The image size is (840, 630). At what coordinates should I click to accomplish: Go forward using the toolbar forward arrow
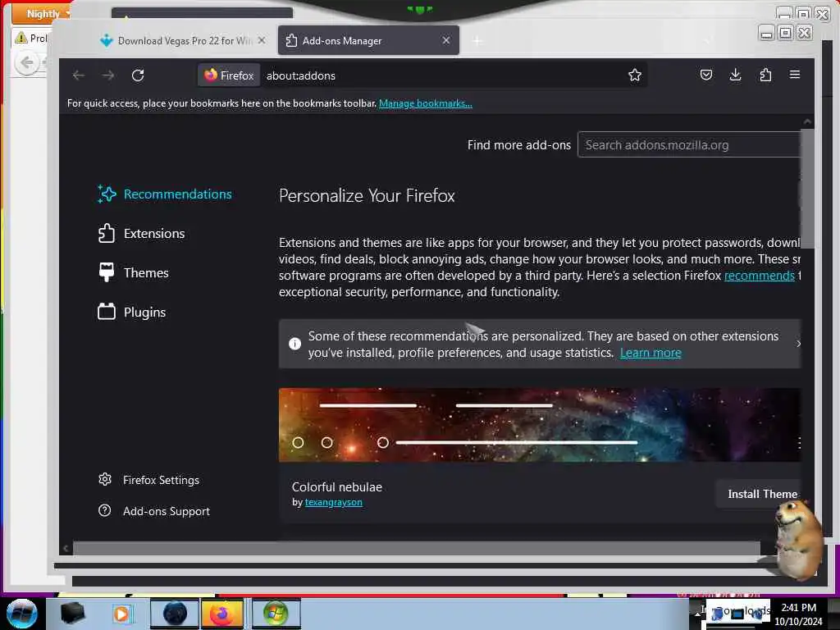pos(108,75)
